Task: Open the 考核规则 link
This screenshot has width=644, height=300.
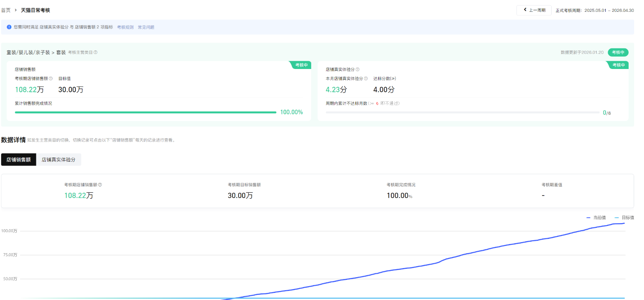Action: [x=125, y=27]
